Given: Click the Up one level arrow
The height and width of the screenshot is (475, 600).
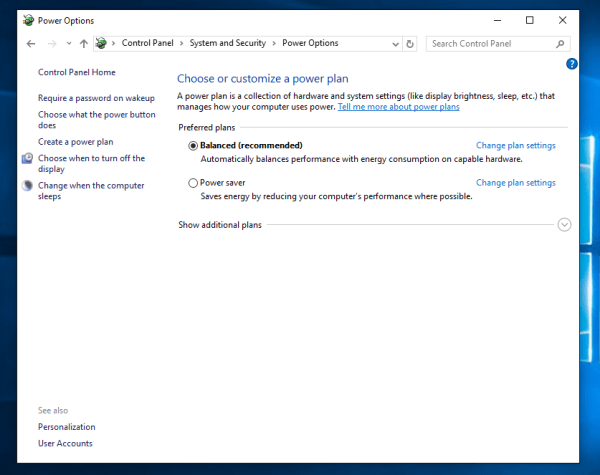Looking at the screenshot, I should pos(84,44).
